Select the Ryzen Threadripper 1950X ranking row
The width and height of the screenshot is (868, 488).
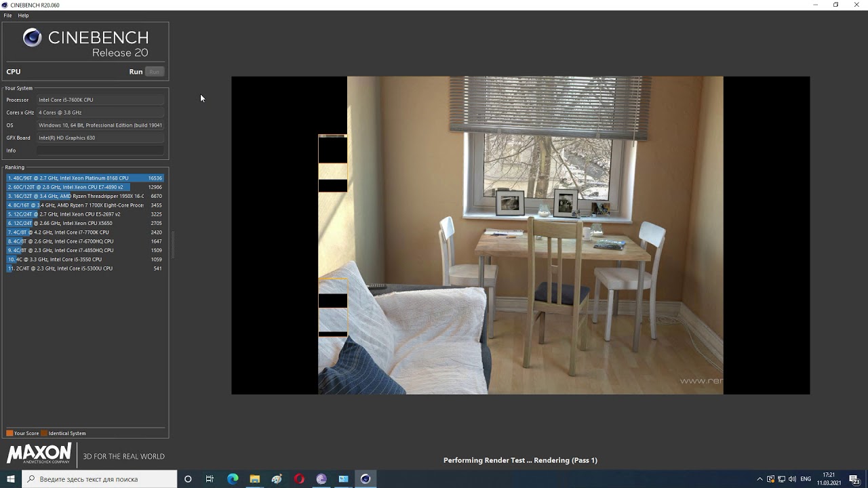point(85,196)
